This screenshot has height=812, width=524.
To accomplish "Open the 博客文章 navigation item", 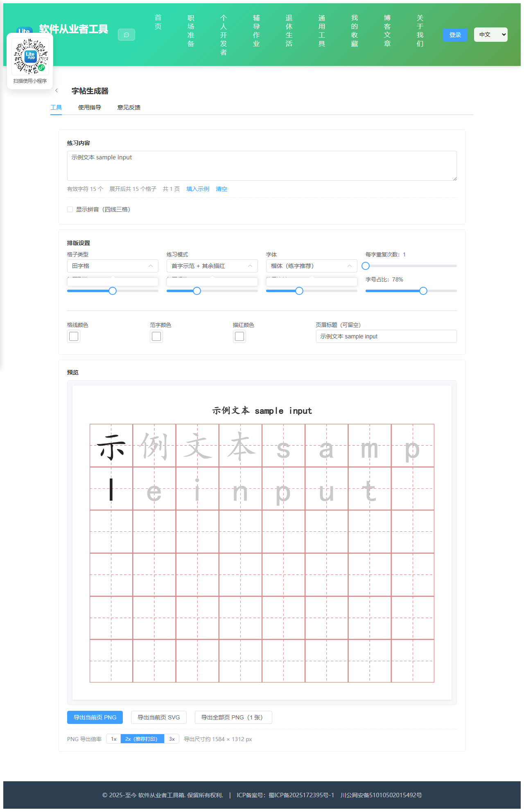I will [x=387, y=31].
